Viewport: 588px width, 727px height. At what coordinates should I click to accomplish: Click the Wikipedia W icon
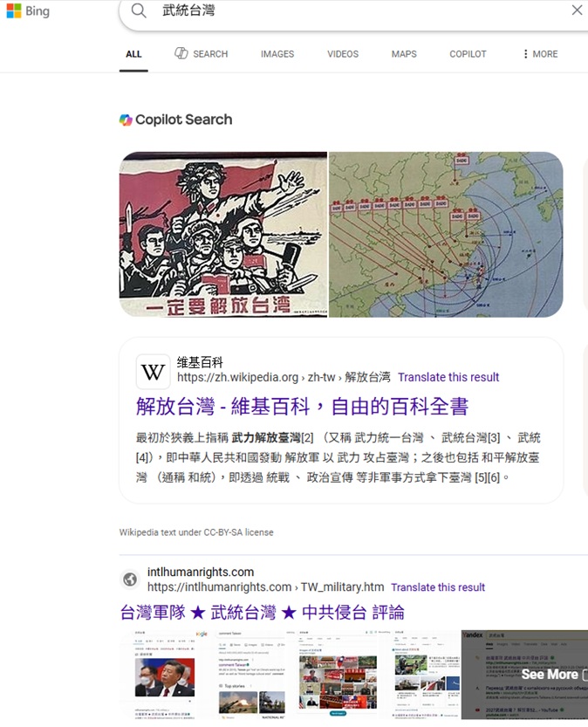click(x=153, y=372)
